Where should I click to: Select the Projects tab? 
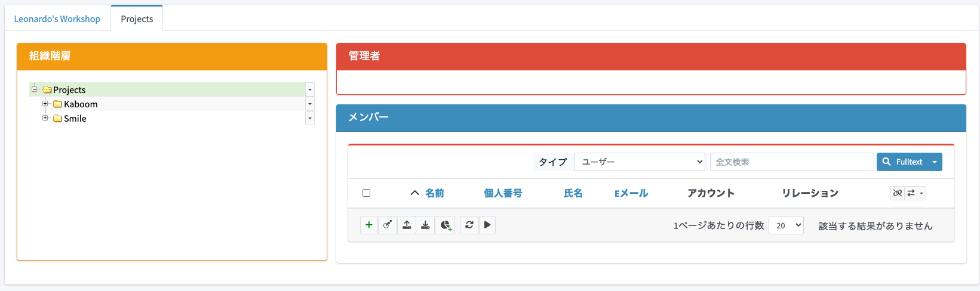137,18
